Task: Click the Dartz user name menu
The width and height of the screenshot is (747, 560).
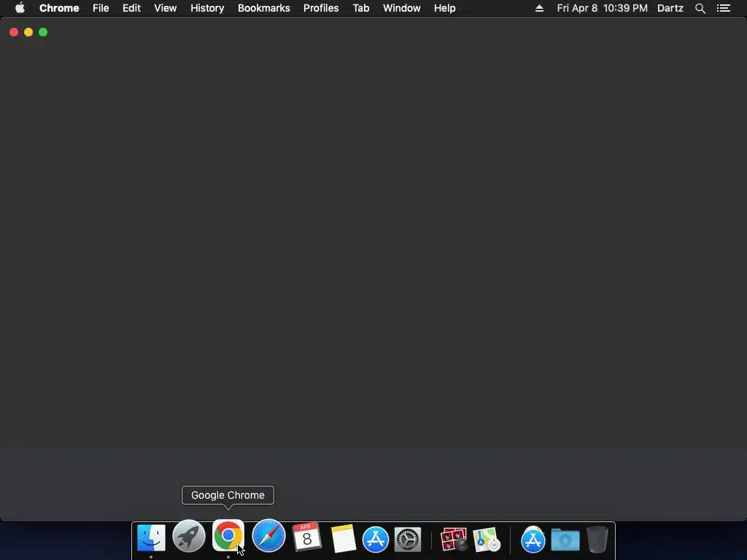Action: click(x=670, y=8)
